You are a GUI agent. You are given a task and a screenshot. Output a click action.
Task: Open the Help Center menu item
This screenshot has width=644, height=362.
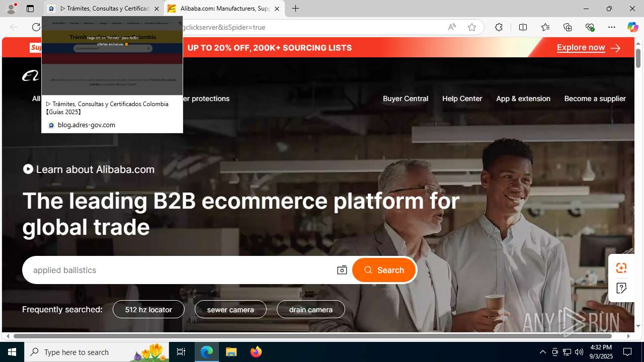coord(462,99)
